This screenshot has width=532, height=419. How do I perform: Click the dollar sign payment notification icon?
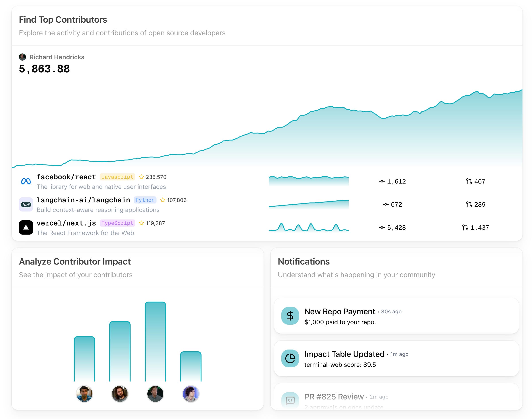290,316
